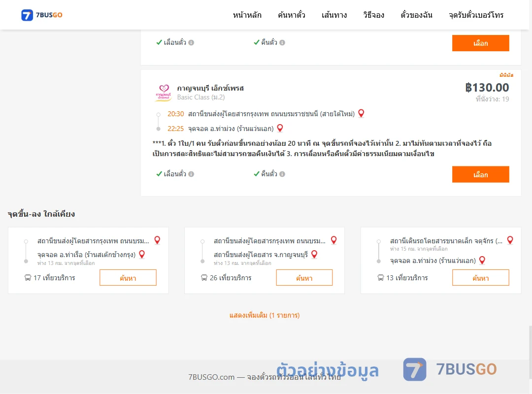Open map pin for จตุจักร station
The height and width of the screenshot is (394, 532).
(510, 240)
